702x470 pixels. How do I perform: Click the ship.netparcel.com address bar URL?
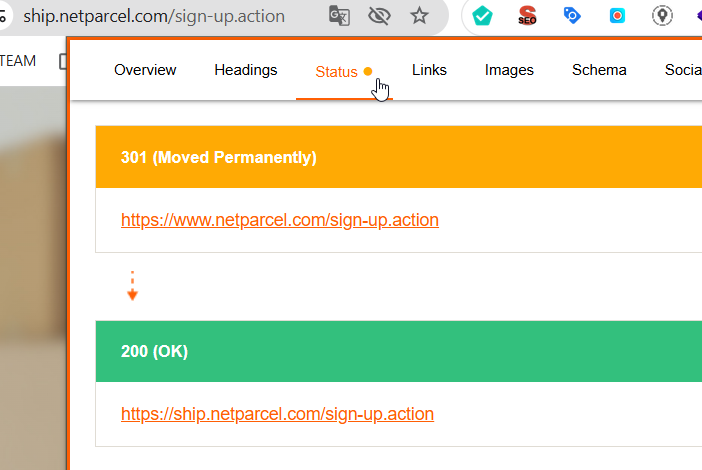[x=154, y=16]
